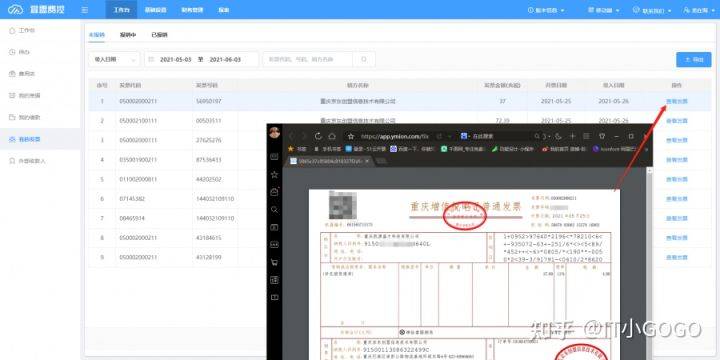
Task: Collapse sidebar using the hamburger menu icon
Action: (x=84, y=10)
